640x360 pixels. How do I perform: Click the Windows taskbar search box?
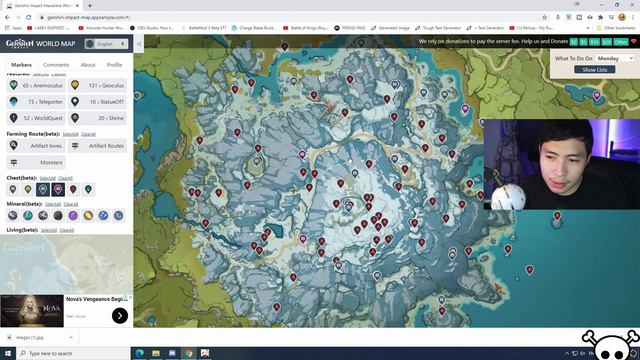click(73, 353)
